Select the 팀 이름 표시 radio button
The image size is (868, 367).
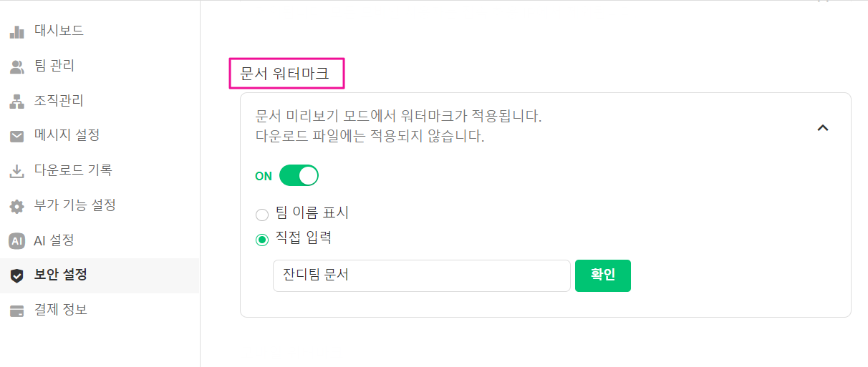pos(262,214)
